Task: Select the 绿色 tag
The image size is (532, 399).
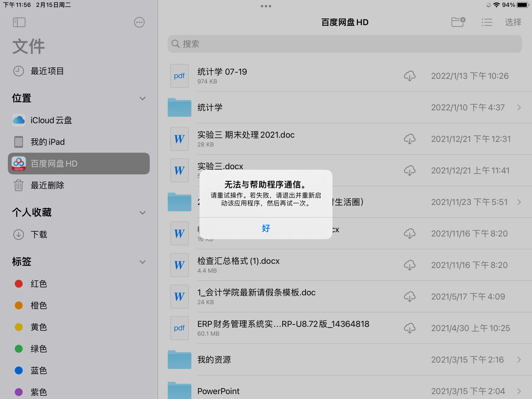Action: click(x=38, y=349)
